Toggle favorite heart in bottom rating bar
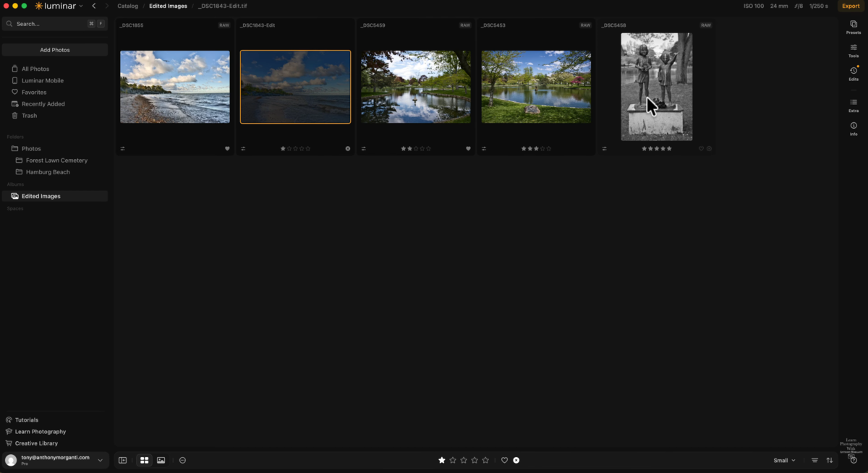Viewport: 868px width, 473px height. pos(504,460)
